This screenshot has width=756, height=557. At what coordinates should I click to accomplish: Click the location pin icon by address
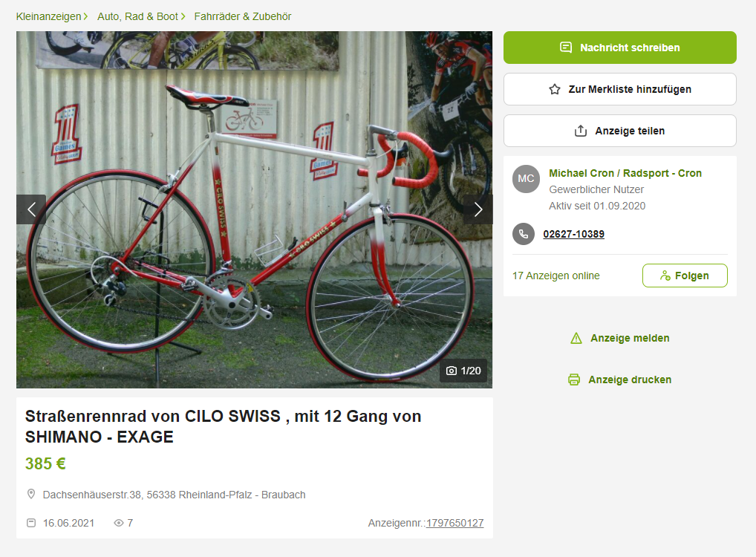(x=31, y=495)
